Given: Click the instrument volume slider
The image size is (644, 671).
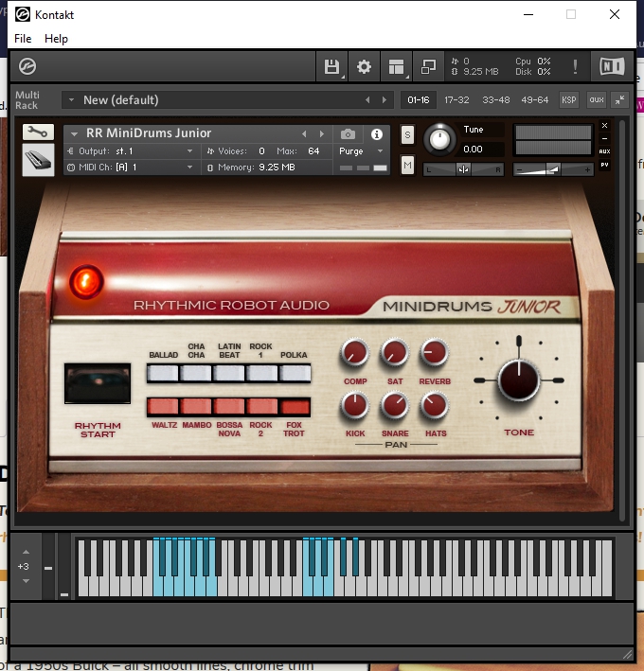Looking at the screenshot, I should pyautogui.click(x=553, y=170).
